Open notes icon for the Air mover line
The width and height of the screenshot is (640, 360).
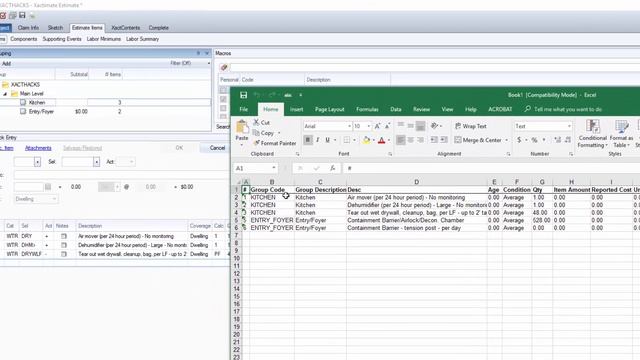point(64,236)
